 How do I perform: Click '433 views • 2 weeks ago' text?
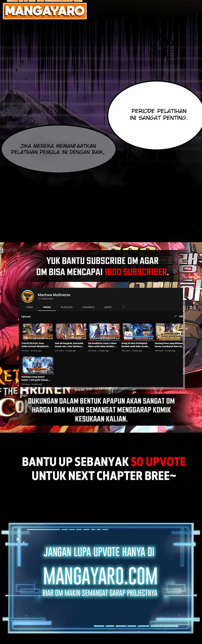pyautogui.click(x=98, y=351)
